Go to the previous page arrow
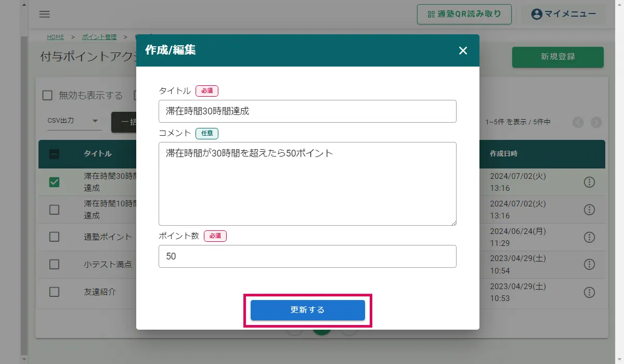Screen dimensions: 624x364 tap(578, 122)
